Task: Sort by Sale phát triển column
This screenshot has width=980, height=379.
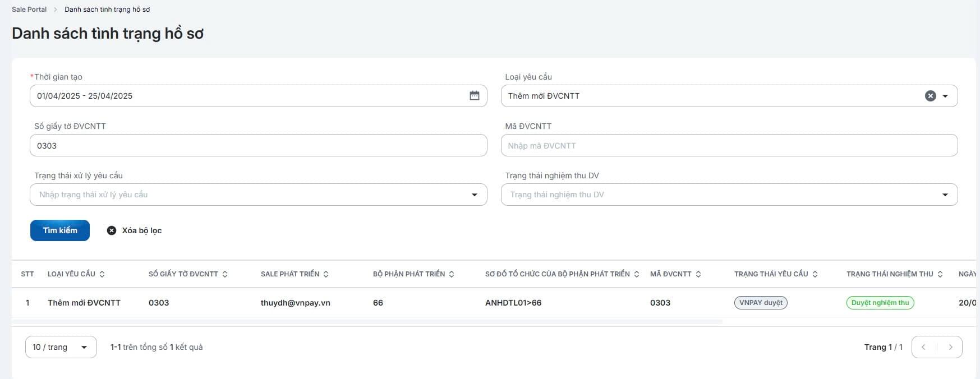Action: click(326, 274)
